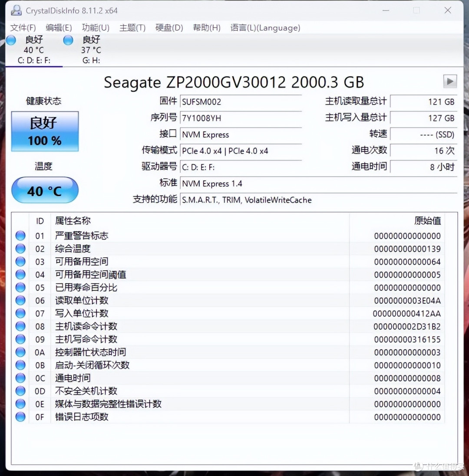This screenshot has height=476, width=469.
Task: Click the status dot for row 06 读取单位计数
Action: click(x=20, y=300)
